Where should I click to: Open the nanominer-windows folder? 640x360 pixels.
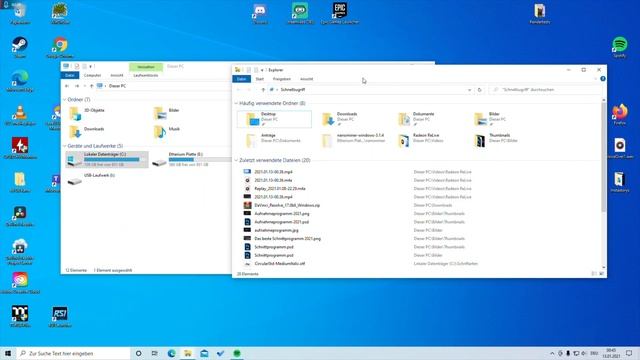353,140
